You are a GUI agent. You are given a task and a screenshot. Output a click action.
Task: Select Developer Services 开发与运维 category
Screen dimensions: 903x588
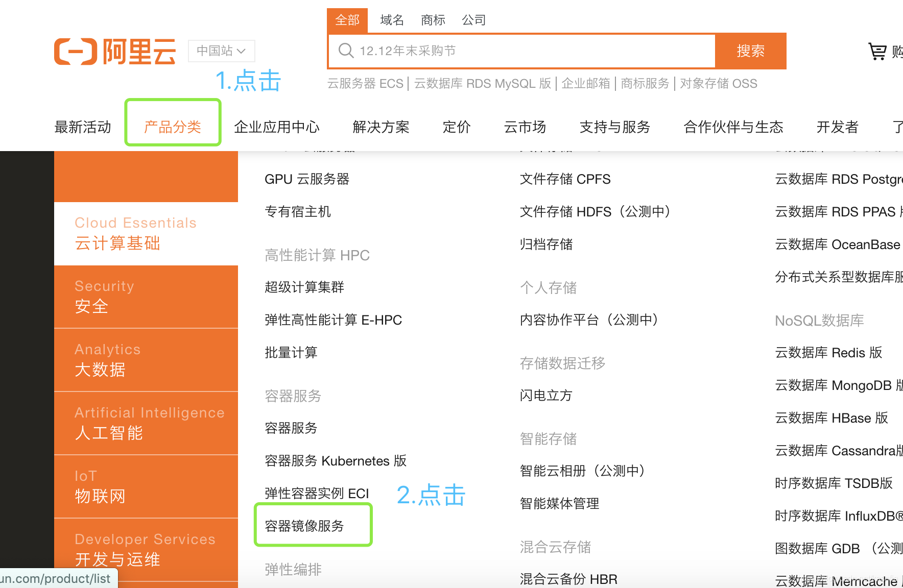pyautogui.click(x=146, y=550)
